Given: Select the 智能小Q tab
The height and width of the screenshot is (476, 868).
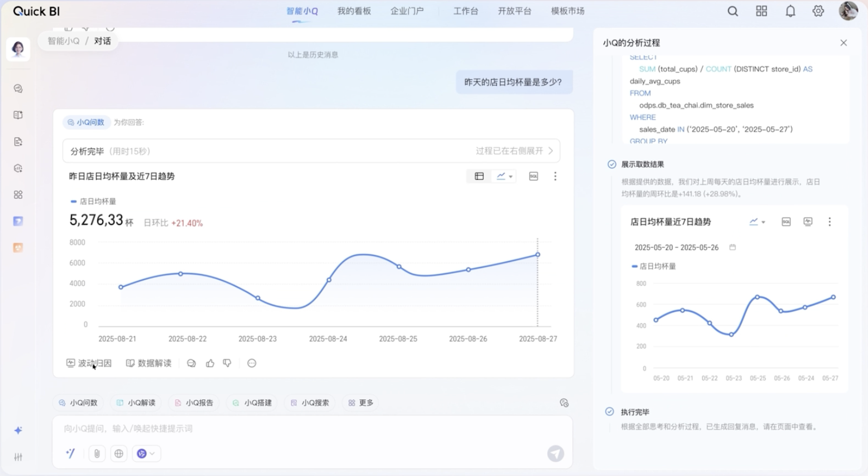Looking at the screenshot, I should pyautogui.click(x=302, y=11).
